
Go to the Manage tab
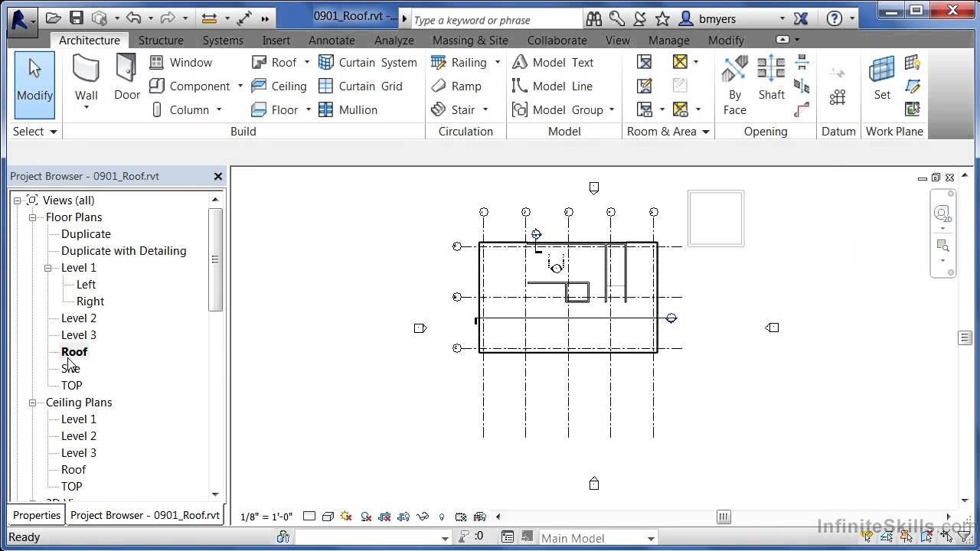[x=669, y=40]
